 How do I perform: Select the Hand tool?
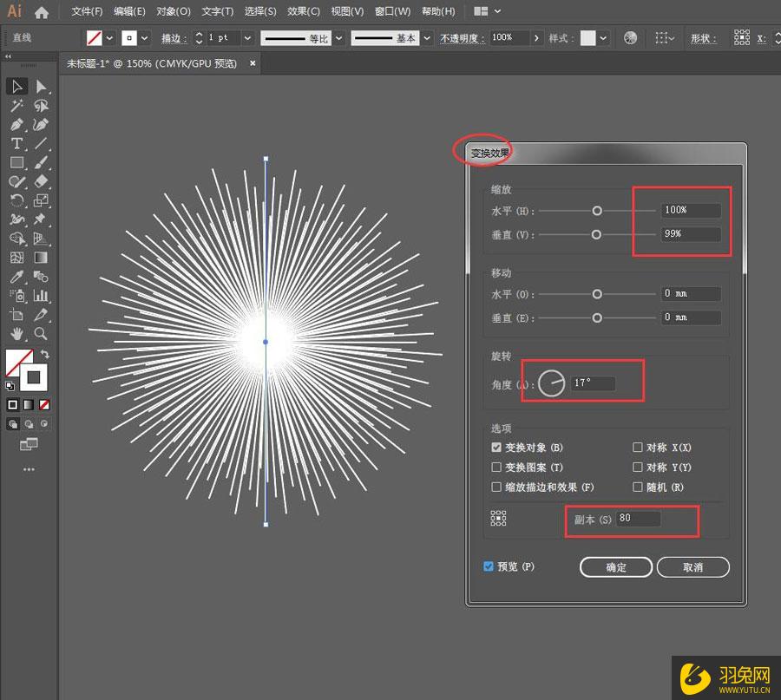click(x=16, y=334)
